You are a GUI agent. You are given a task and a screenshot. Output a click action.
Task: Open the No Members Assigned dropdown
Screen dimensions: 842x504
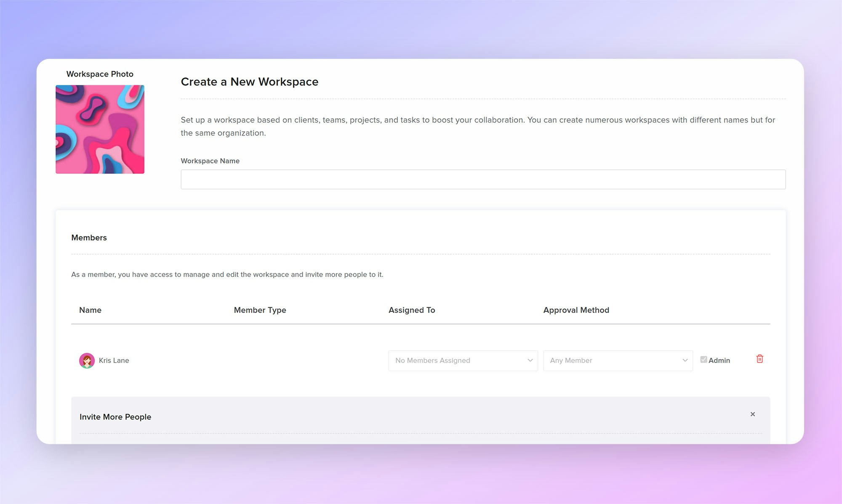462,361
